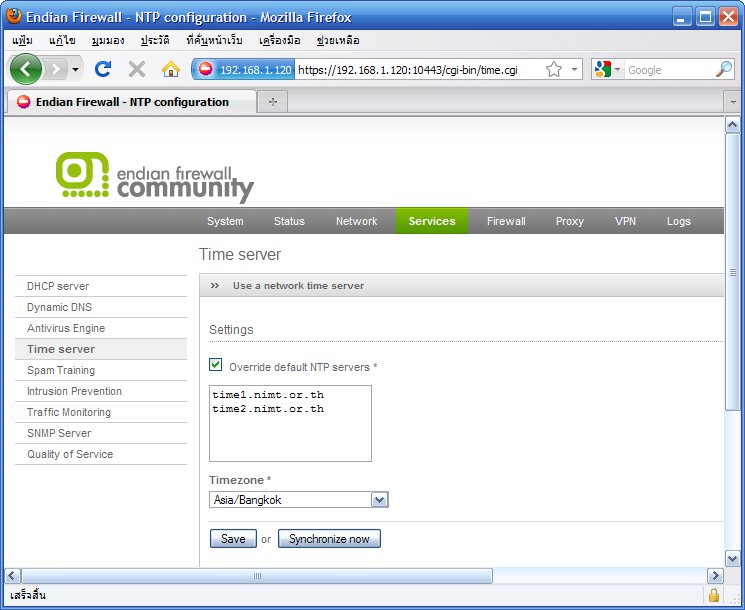This screenshot has height=610, width=745.
Task: Open the ช่วยเหลือ (Help) menu
Action: 338,40
